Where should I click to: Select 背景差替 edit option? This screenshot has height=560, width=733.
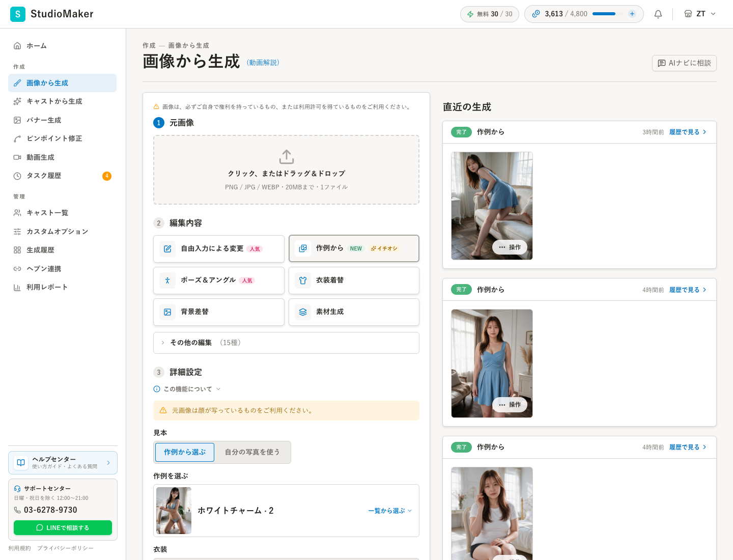[x=219, y=312]
